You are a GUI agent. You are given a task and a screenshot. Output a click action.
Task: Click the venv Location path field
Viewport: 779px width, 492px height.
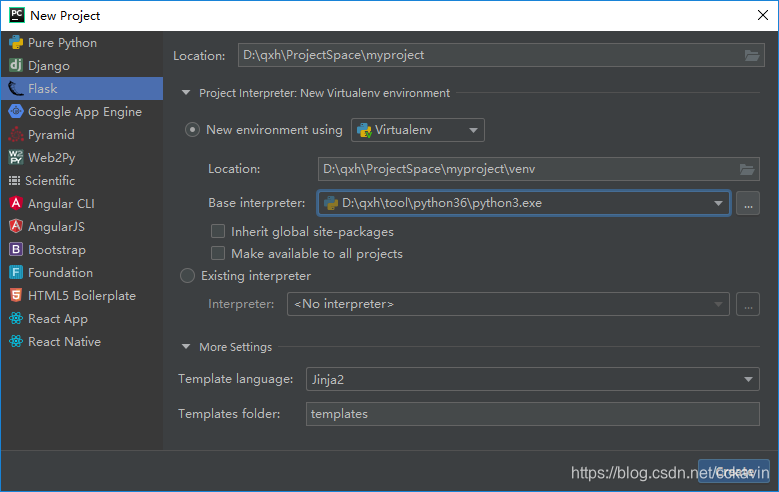[539, 169]
